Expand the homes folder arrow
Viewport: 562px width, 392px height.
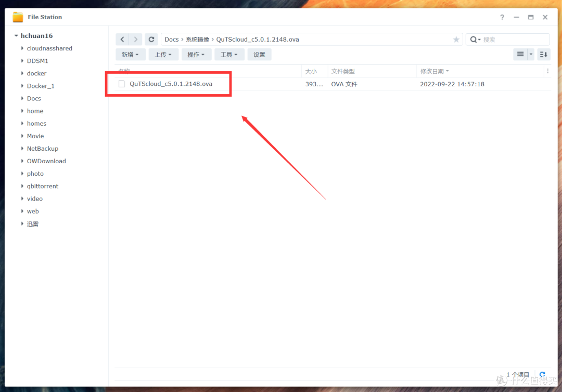click(22, 123)
